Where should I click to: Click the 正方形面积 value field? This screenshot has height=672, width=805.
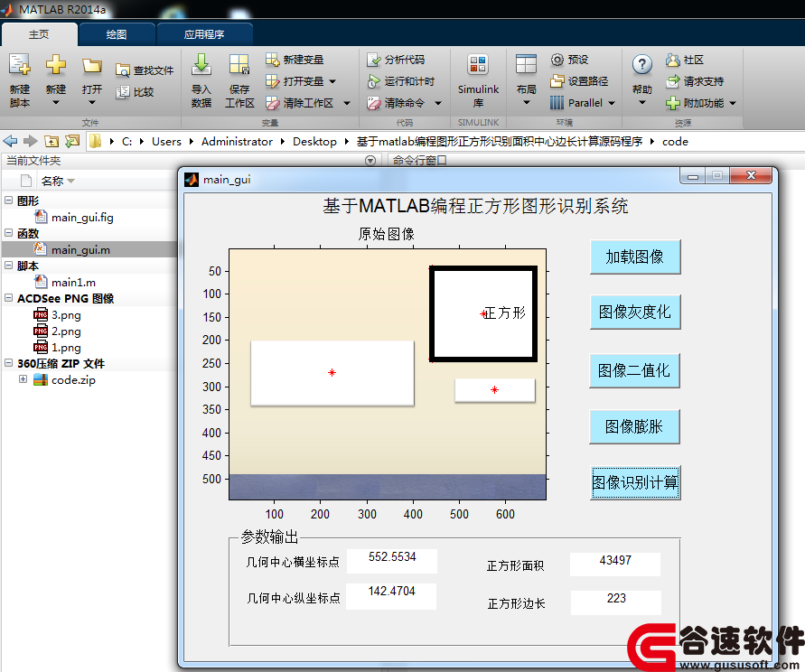(x=615, y=565)
